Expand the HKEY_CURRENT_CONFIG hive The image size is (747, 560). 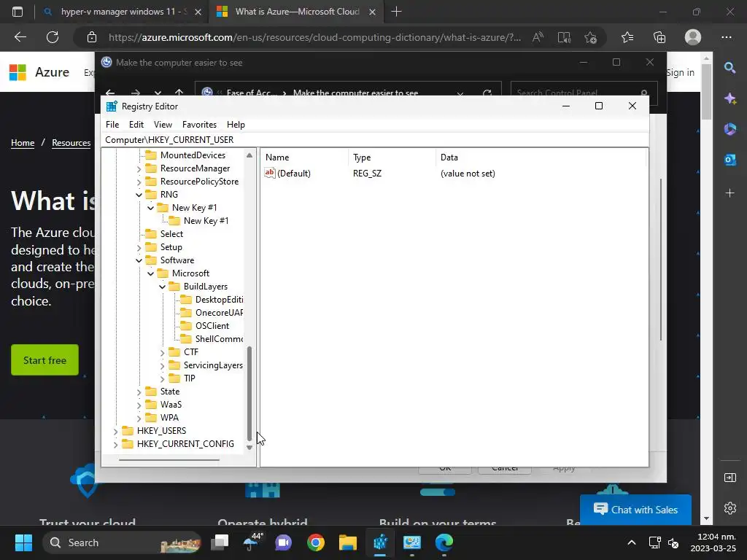click(x=115, y=444)
